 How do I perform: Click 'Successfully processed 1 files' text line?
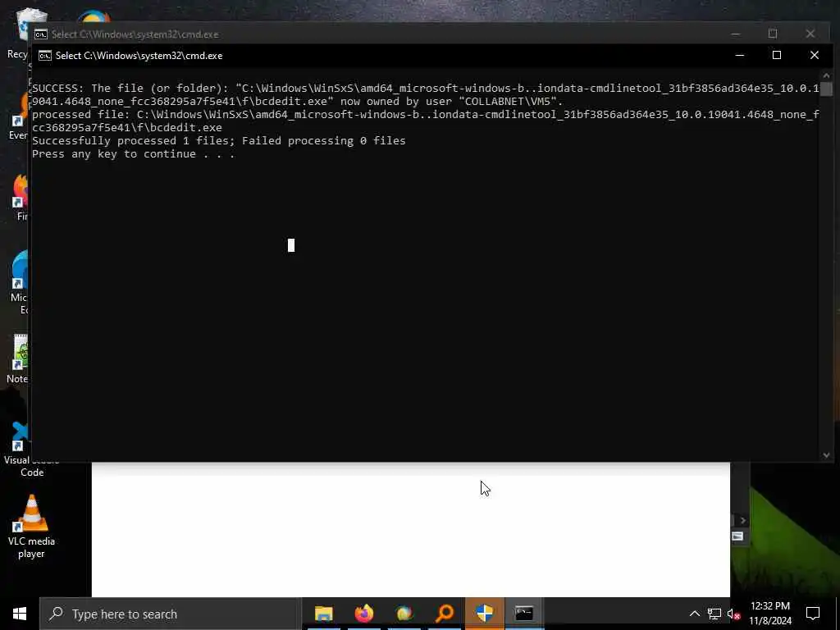point(218,141)
